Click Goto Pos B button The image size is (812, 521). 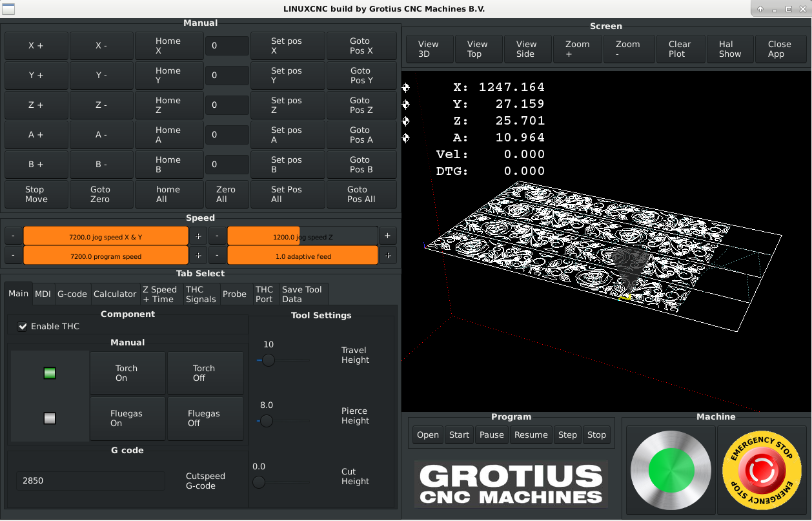pyautogui.click(x=361, y=165)
